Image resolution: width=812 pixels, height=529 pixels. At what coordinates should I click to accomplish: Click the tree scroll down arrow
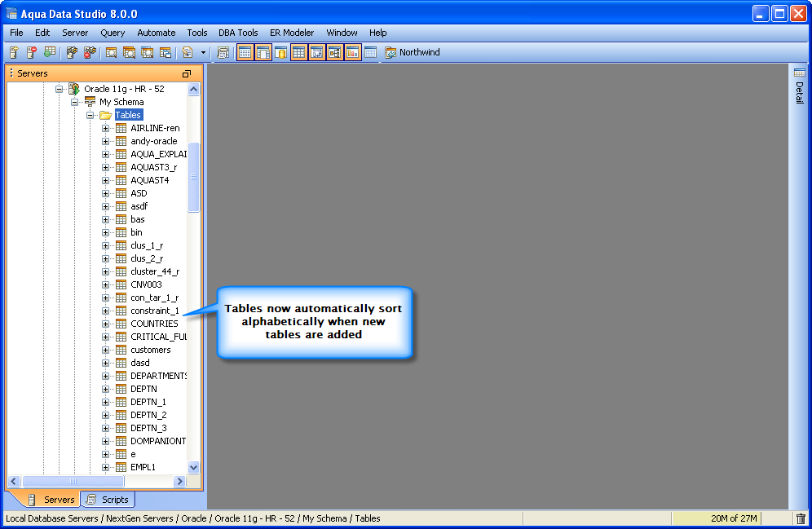[194, 467]
